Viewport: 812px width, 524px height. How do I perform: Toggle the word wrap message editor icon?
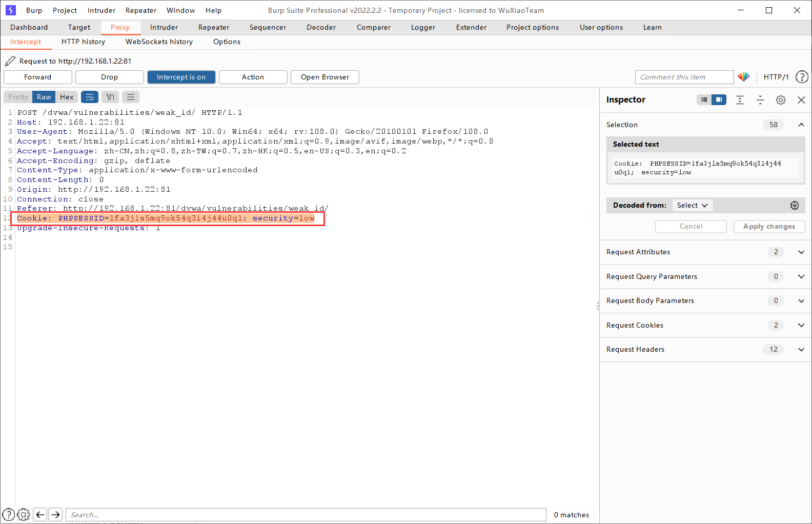point(90,97)
